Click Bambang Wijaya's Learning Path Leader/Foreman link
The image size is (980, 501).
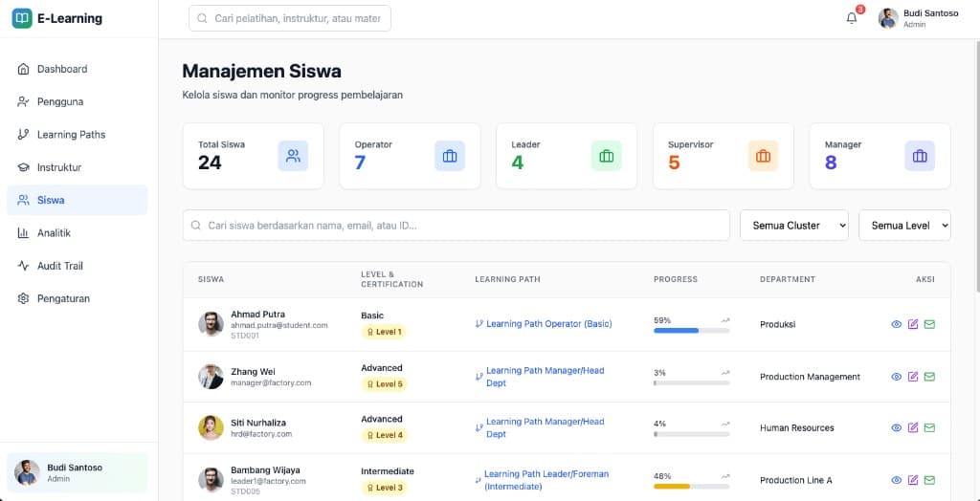546,480
